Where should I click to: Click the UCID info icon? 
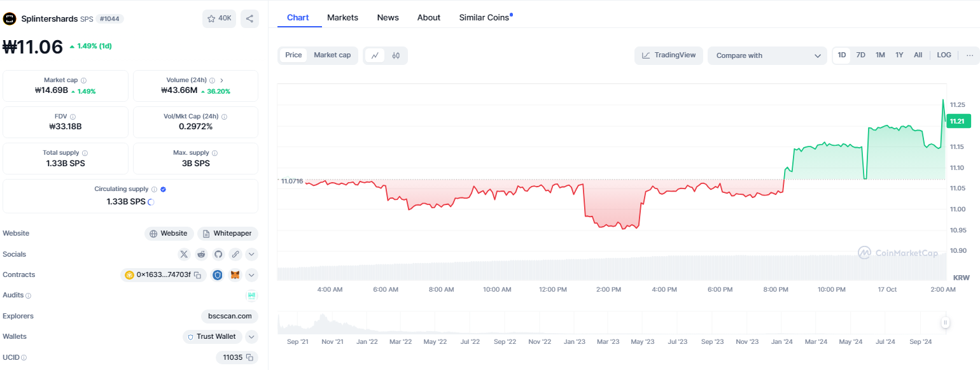[24, 357]
